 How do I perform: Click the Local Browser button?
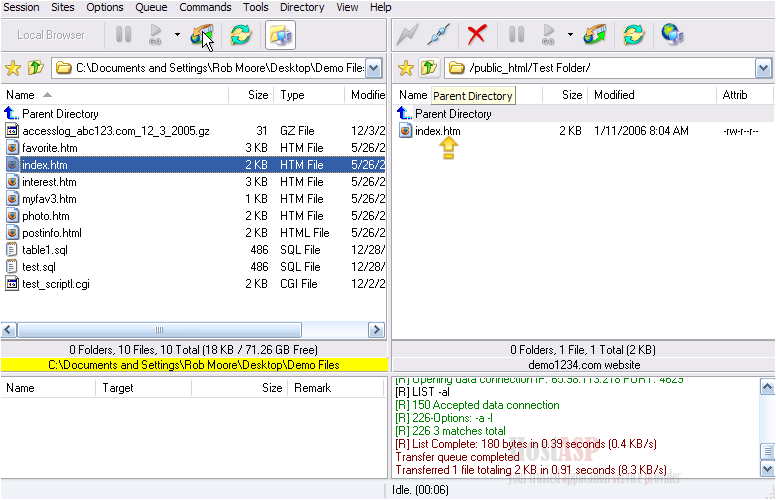coord(50,35)
